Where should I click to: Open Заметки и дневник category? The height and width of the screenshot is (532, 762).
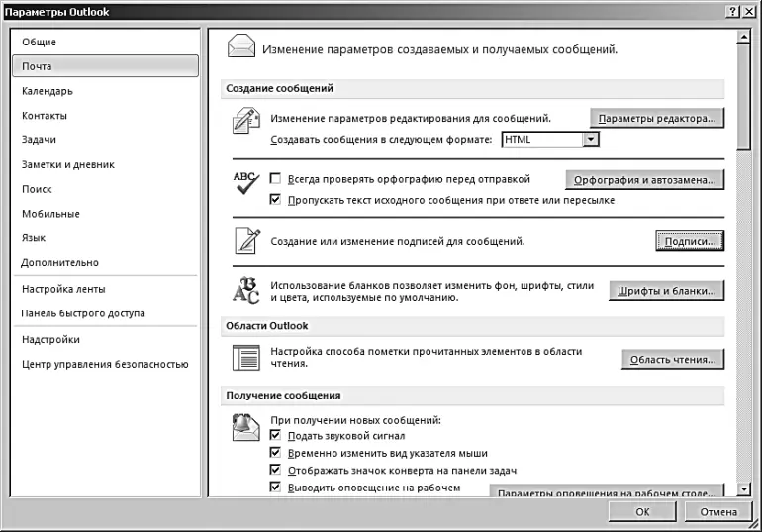pos(105,164)
